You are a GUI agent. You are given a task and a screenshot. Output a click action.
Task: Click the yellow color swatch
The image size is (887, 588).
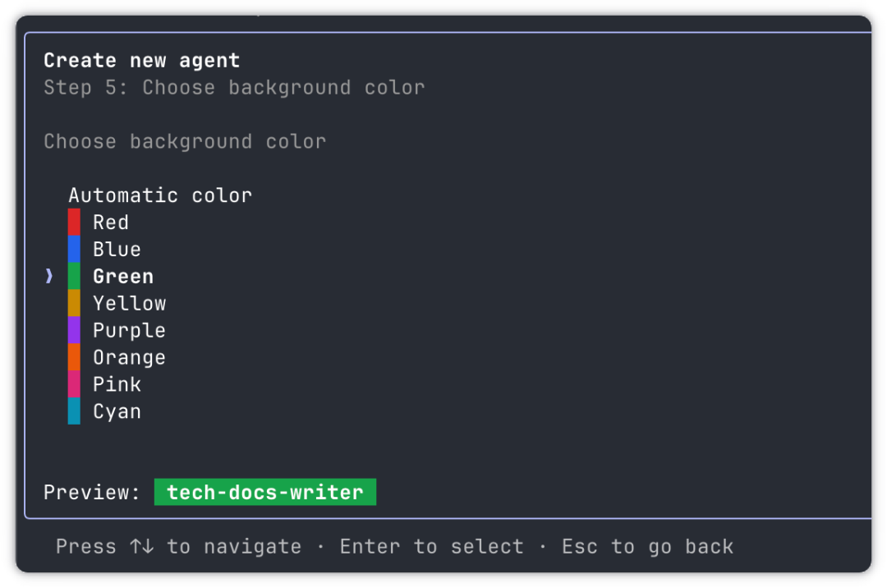(74, 303)
